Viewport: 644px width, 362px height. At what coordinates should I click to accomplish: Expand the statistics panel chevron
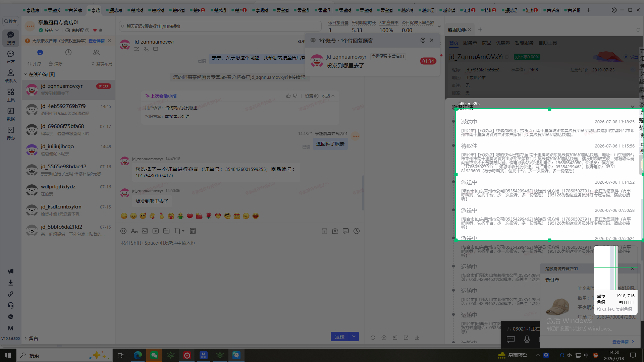coord(439,26)
